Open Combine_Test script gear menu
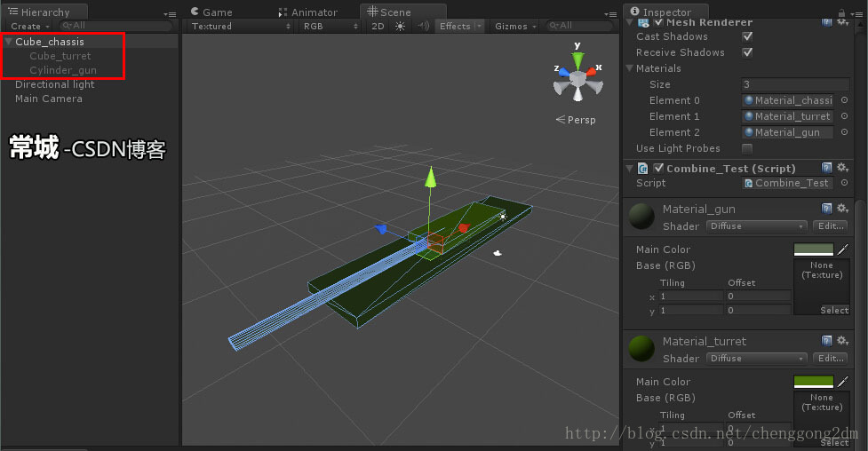Image resolution: width=868 pixels, height=451 pixels. tap(842, 168)
